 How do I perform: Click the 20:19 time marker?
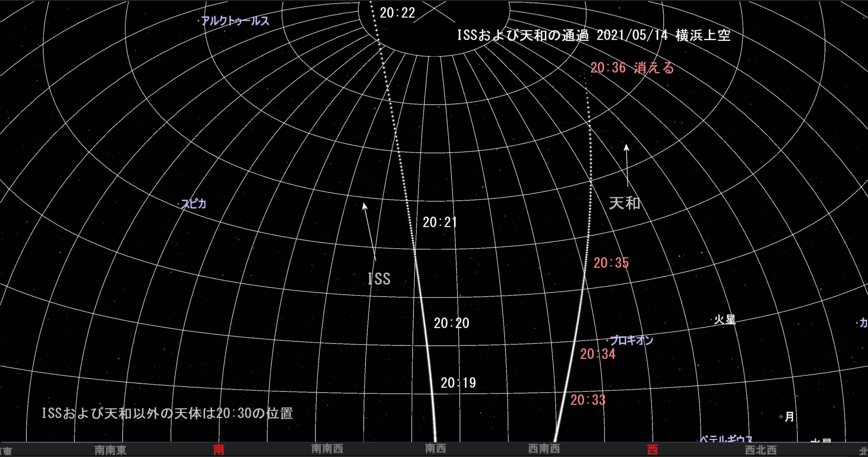(458, 383)
